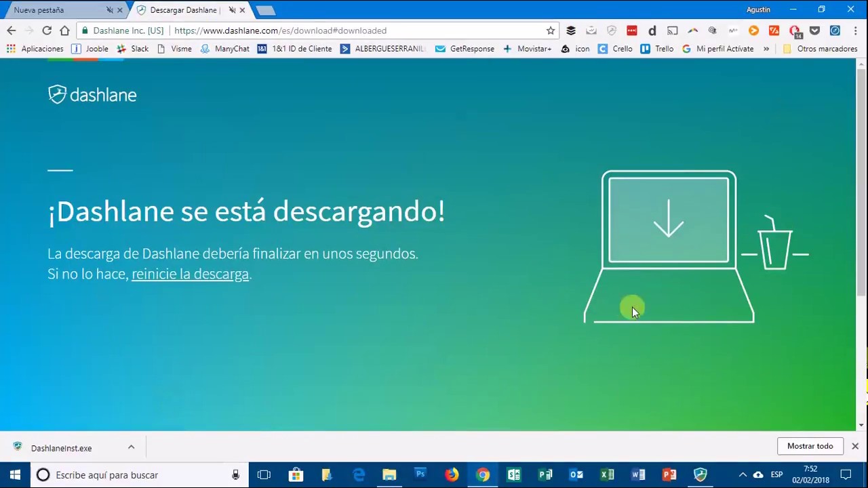Open Outlook from the taskbar
Image resolution: width=868 pixels, height=488 pixels.
click(x=576, y=475)
